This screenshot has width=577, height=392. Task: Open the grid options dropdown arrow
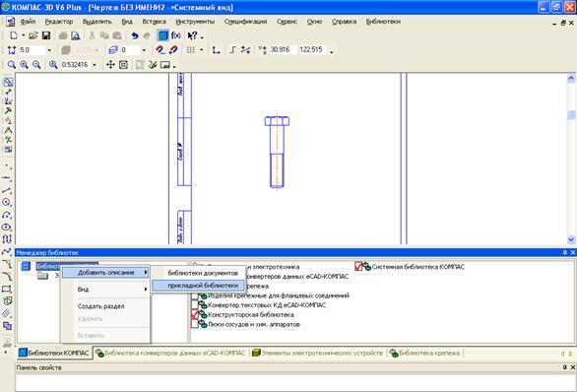[x=201, y=50]
